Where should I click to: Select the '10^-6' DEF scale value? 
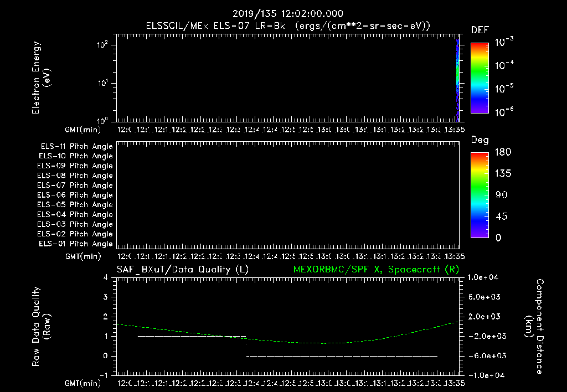pos(504,112)
